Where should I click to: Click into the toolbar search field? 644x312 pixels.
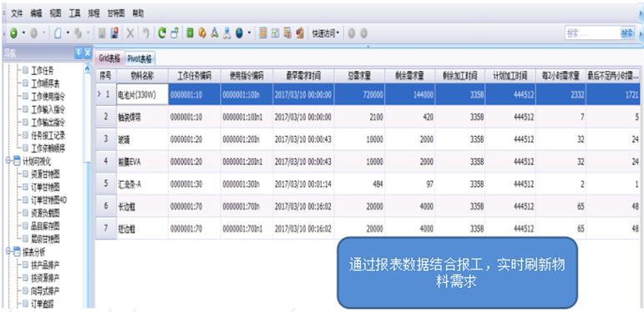tap(592, 33)
